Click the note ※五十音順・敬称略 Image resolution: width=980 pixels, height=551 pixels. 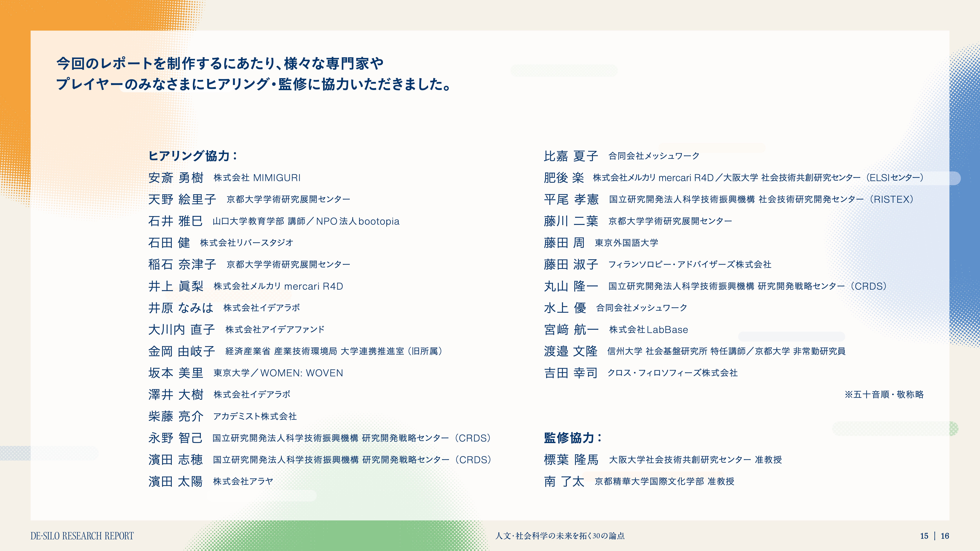(x=884, y=394)
